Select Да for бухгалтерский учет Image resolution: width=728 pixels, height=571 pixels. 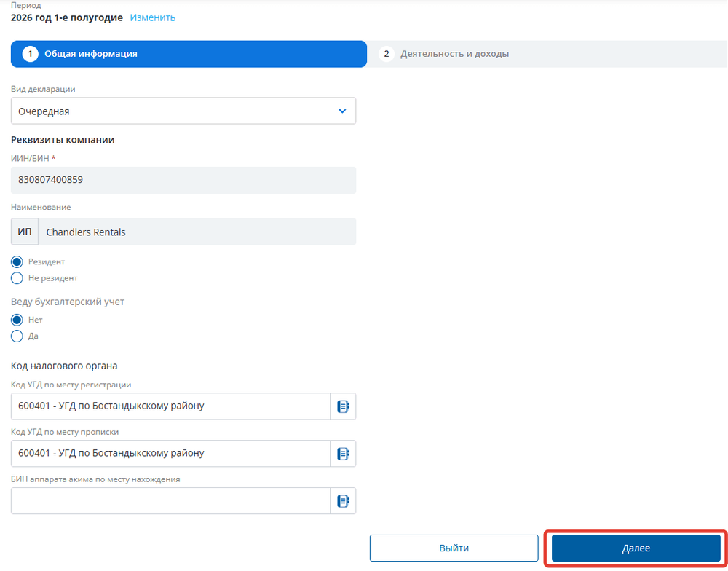click(x=17, y=336)
